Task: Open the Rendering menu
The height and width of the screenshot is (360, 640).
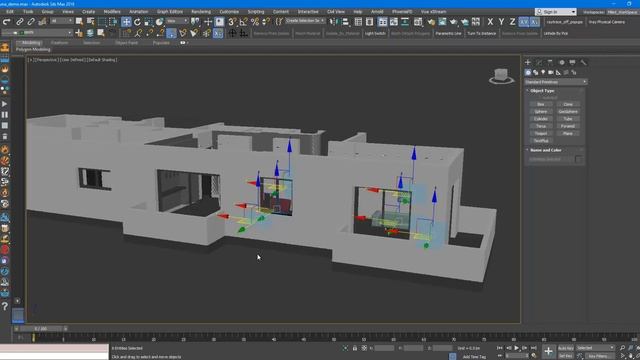Action: [x=201, y=12]
